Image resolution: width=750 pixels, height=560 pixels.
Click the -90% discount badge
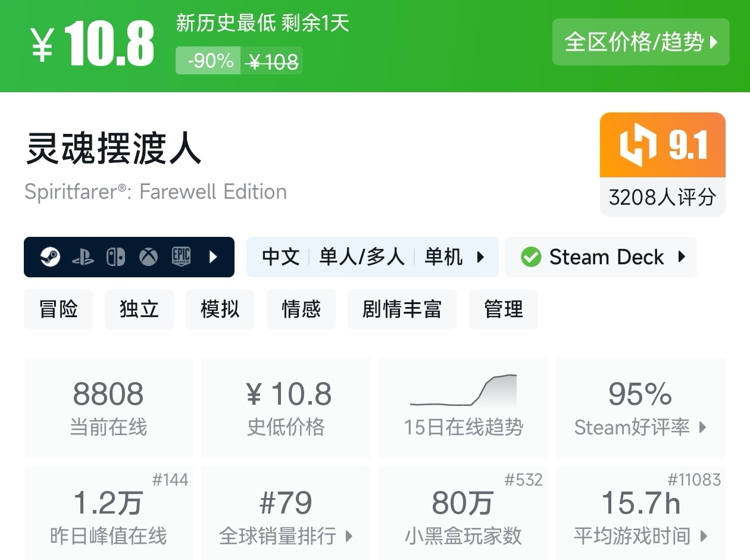pos(208,61)
